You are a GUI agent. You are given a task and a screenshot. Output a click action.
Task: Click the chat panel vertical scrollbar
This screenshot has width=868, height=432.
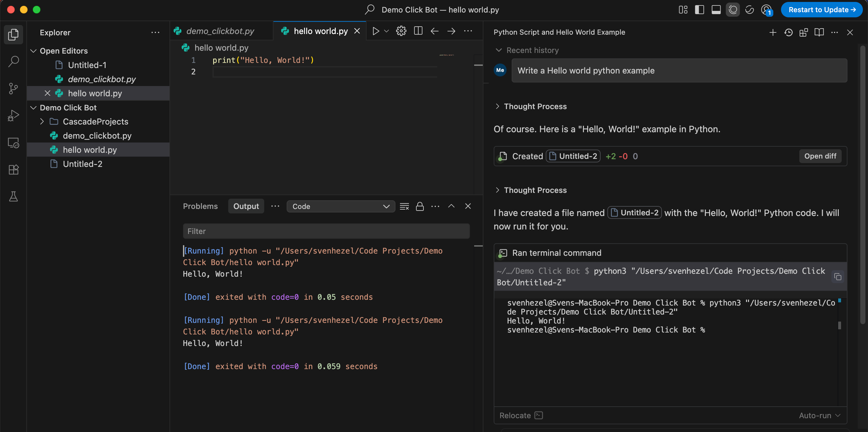point(863,185)
